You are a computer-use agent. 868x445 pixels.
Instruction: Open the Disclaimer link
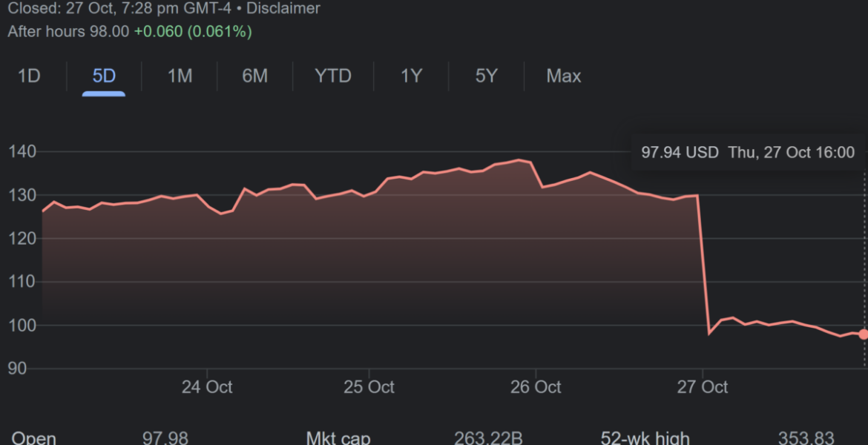click(286, 9)
